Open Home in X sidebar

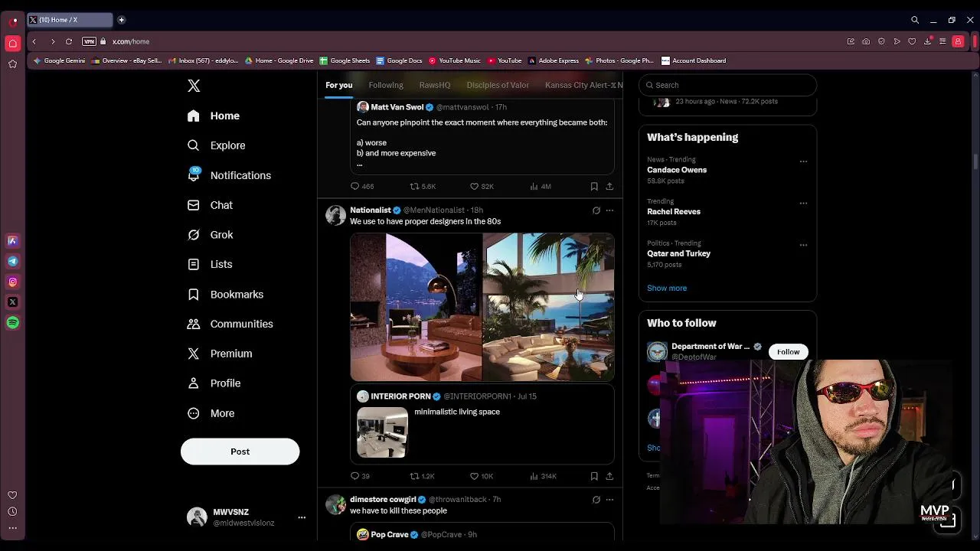point(214,116)
